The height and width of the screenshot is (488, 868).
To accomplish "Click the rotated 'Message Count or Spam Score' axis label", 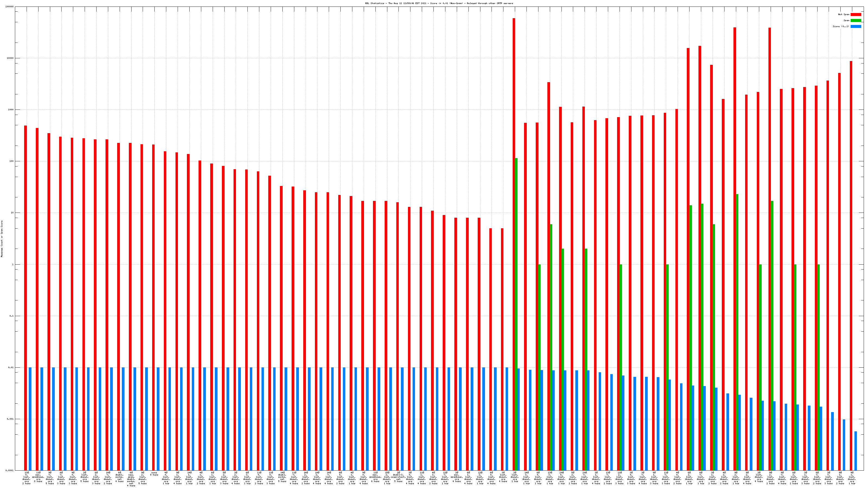I will coord(2,239).
